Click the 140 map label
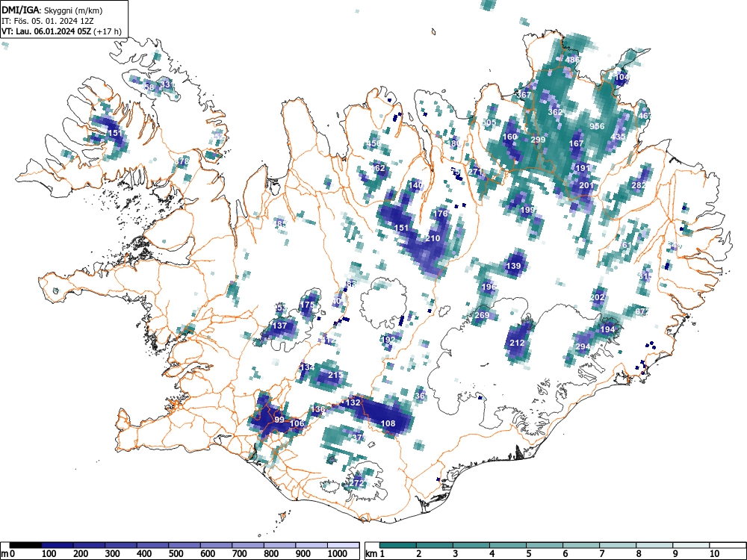 pos(416,186)
